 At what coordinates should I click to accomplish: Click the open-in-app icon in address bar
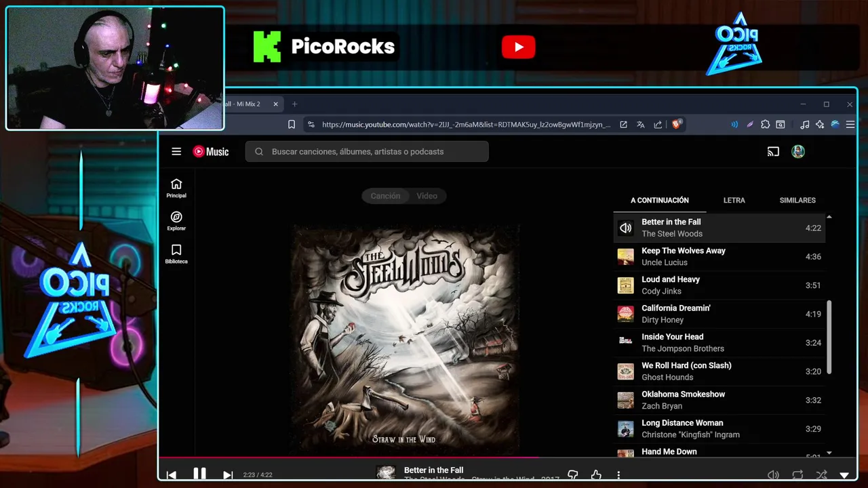tap(623, 125)
